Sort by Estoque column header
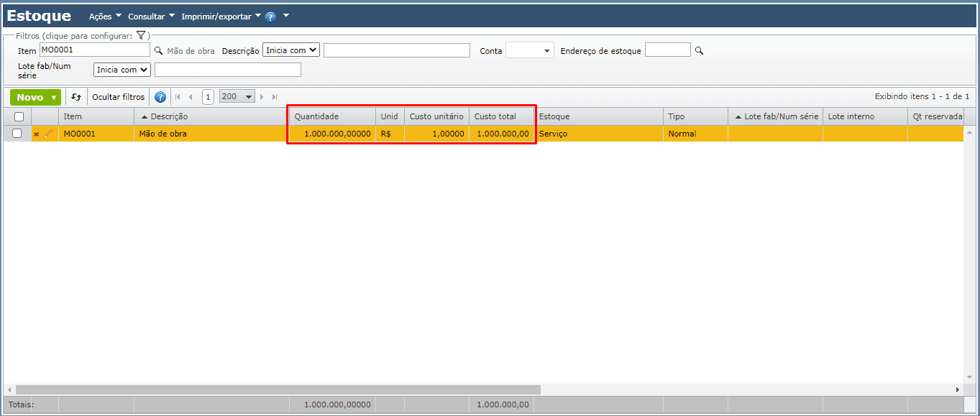The height and width of the screenshot is (416, 980). point(598,116)
